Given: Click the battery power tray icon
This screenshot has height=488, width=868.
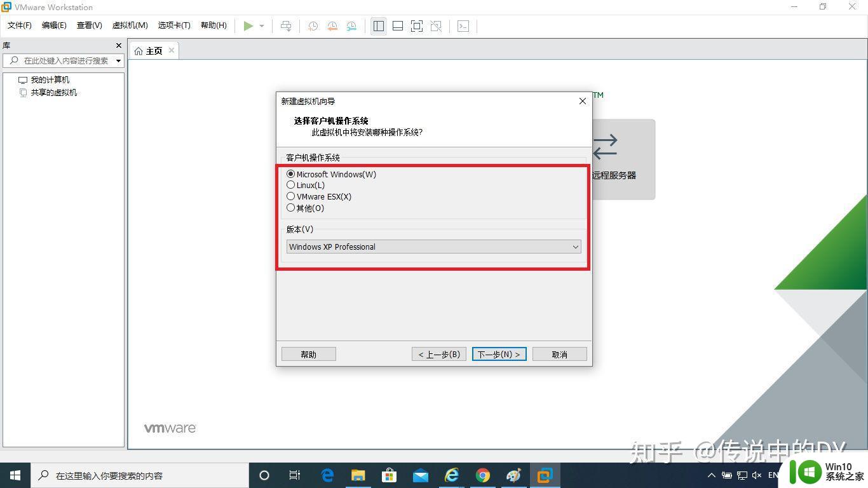Looking at the screenshot, I should pyautogui.click(x=727, y=475).
